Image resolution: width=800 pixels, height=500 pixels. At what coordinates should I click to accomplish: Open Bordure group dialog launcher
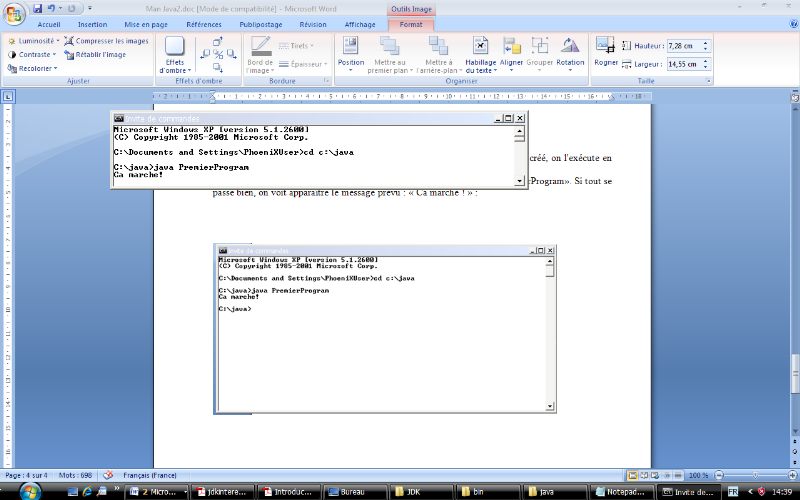[326, 81]
